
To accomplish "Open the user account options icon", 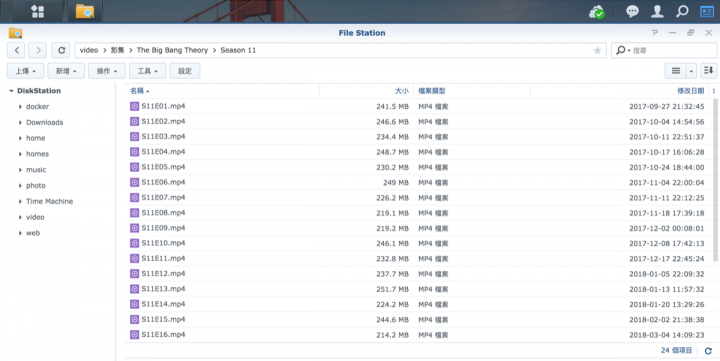I will click(x=657, y=11).
